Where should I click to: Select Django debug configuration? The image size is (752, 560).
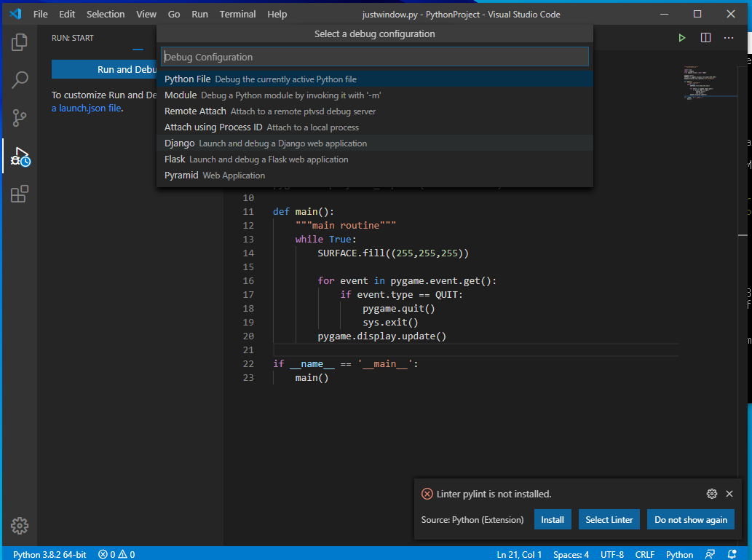(375, 143)
